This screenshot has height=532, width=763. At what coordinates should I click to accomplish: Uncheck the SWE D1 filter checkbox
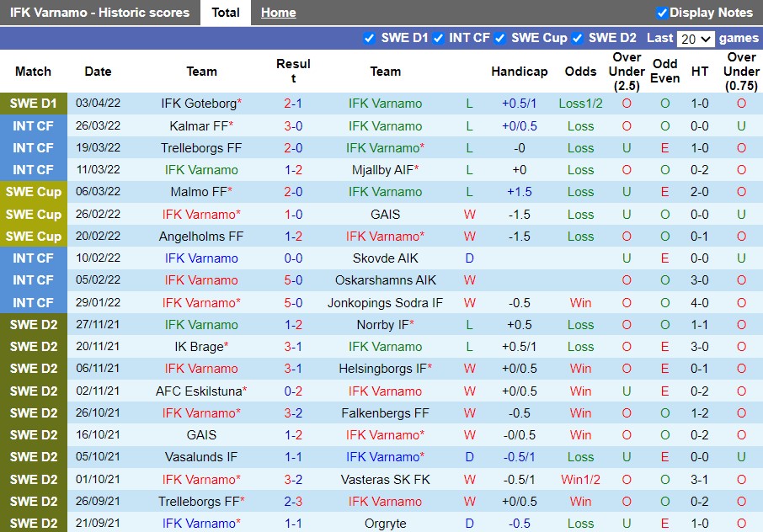click(x=370, y=38)
